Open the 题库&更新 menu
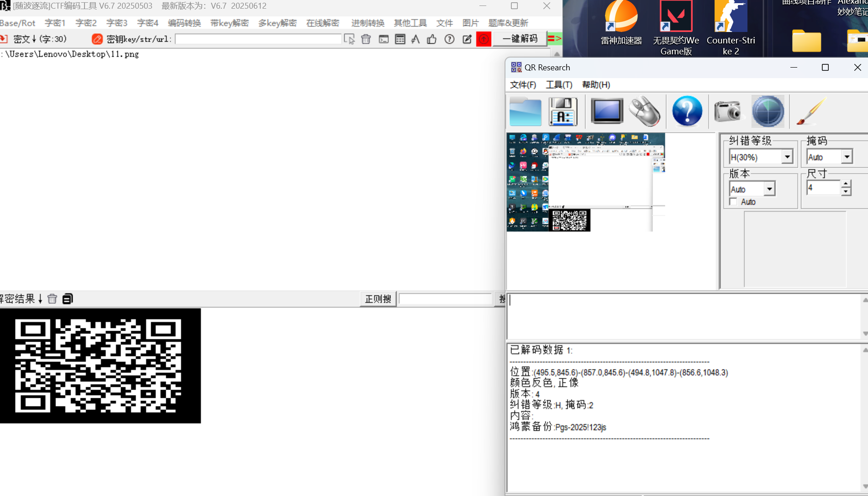This screenshot has width=868, height=496. coord(508,23)
